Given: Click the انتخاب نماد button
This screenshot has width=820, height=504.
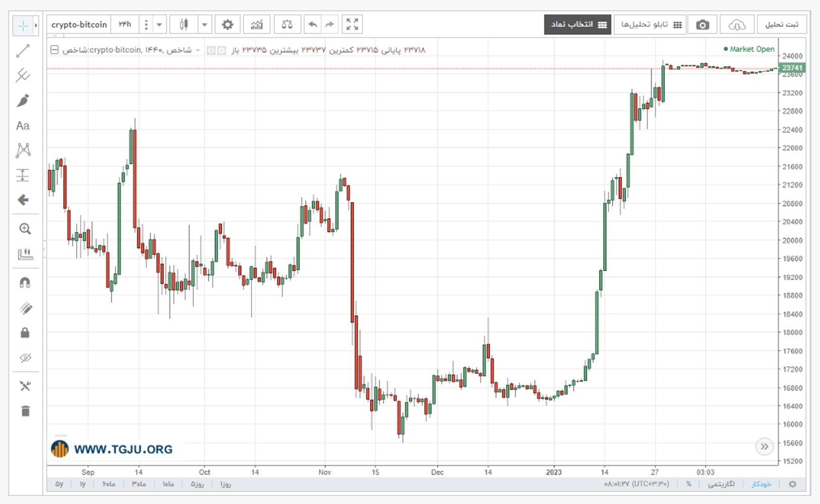Looking at the screenshot, I should pyautogui.click(x=577, y=25).
